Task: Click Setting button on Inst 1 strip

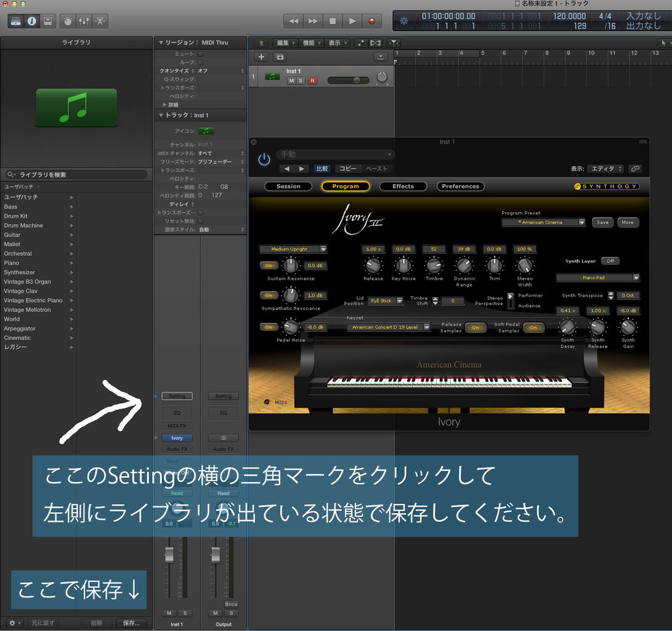Action: [x=177, y=396]
